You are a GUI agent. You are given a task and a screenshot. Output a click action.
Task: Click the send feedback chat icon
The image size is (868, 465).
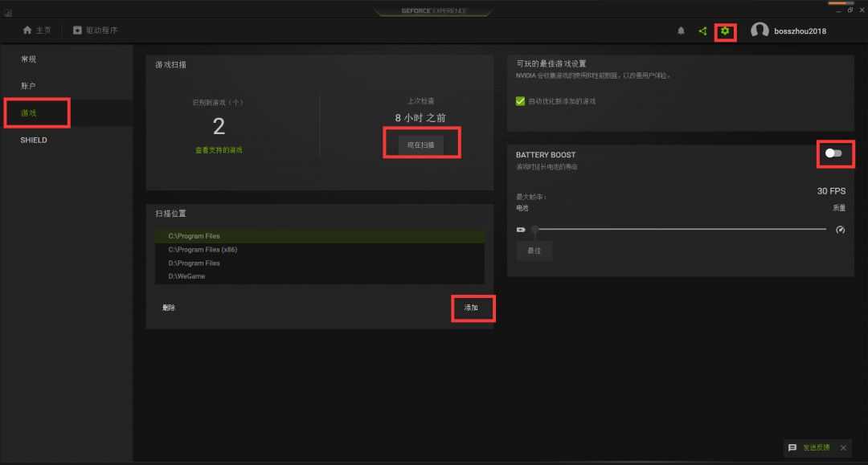[792, 447]
